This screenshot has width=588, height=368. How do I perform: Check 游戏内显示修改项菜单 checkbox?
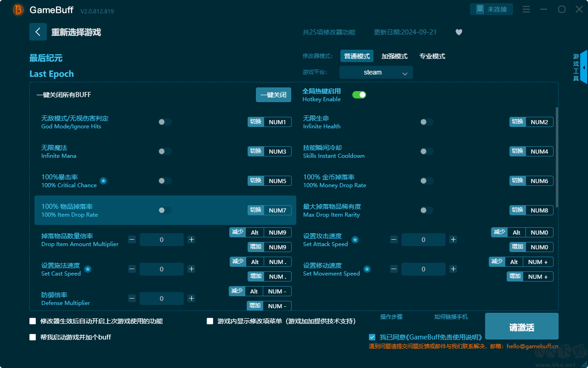click(x=210, y=321)
